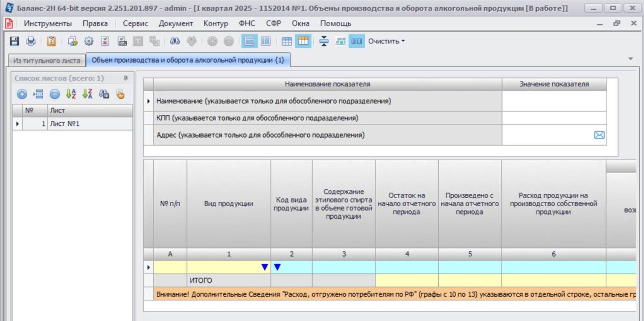The image size is (644, 321).
Task: Expand the tab list dropdown arrow
Action: [631, 59]
